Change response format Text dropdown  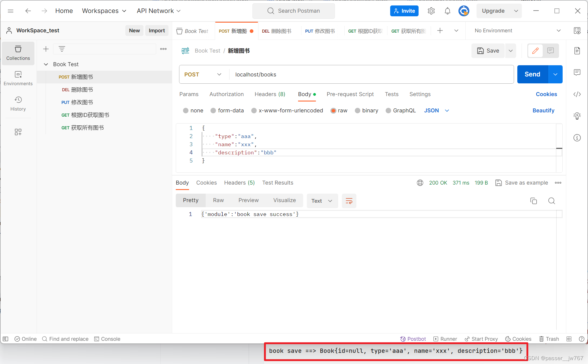coord(322,201)
